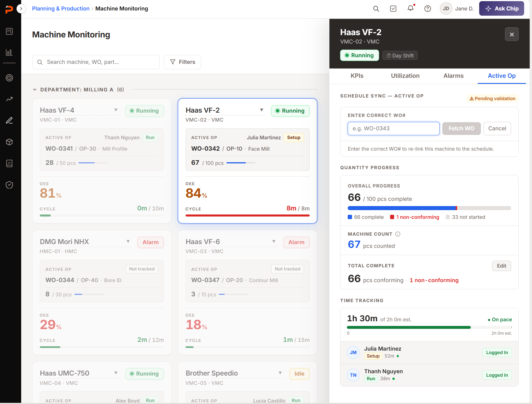The image size is (532, 404).
Task: Open notifications bell
Action: click(410, 8)
